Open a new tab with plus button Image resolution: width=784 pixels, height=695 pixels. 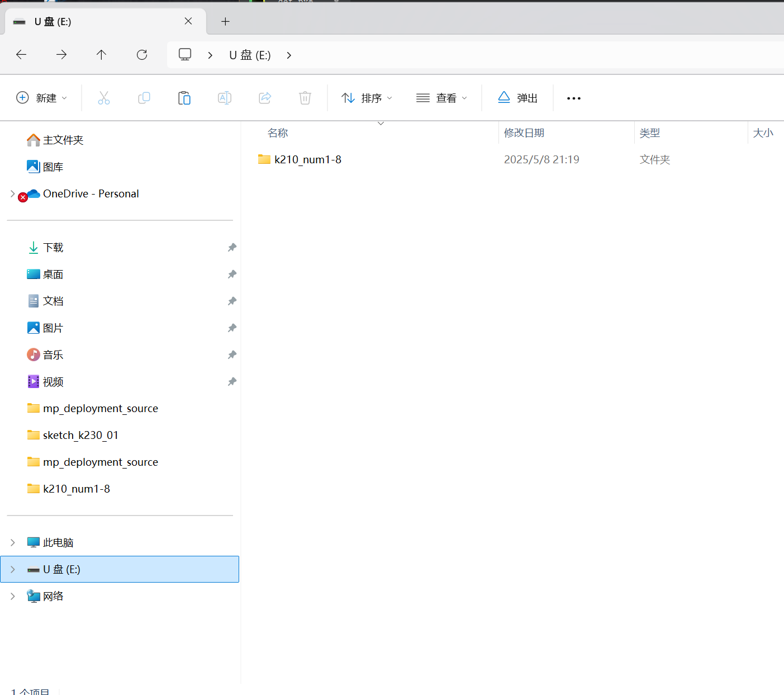[225, 21]
